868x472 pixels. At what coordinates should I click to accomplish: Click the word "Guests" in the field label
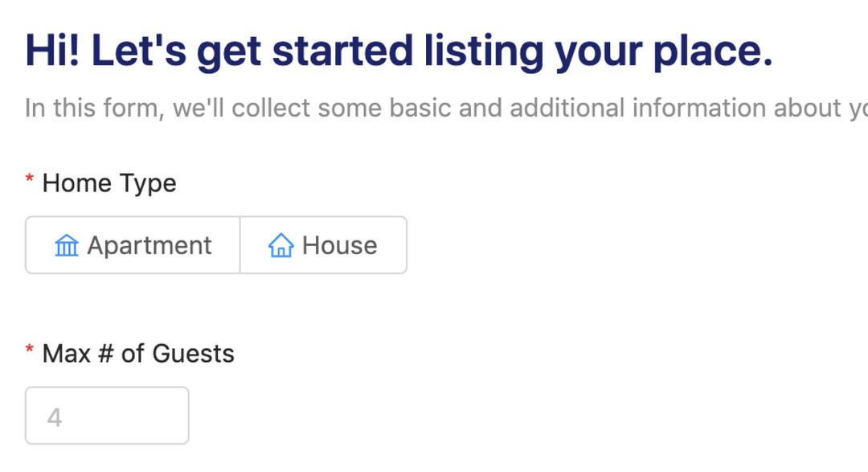coord(193,354)
